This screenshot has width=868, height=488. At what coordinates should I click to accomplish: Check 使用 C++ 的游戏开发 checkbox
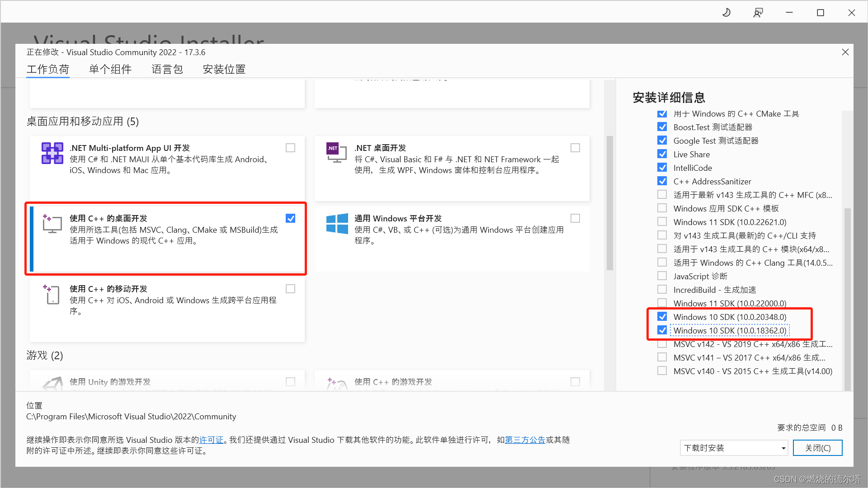coord(576,382)
